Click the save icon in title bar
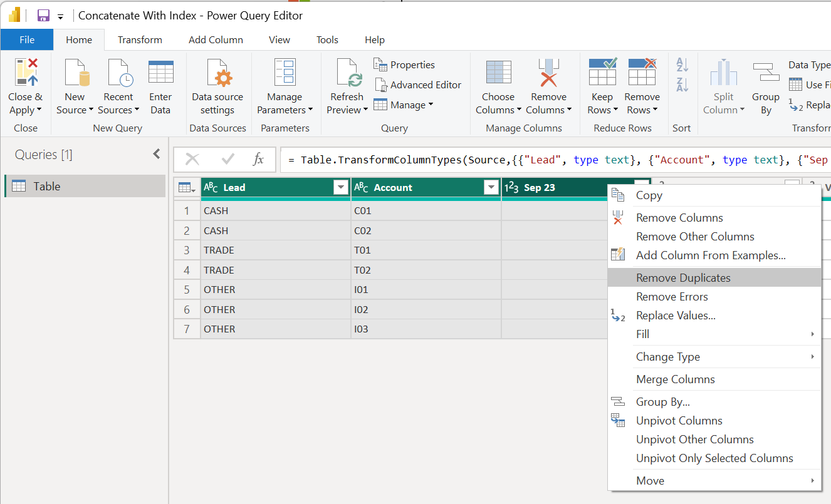This screenshot has width=831, height=504. 43,16
